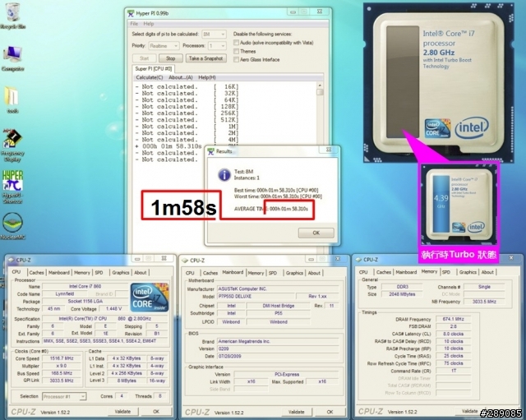526x420 pixels.
Task: Enable the Audio service checkbox
Action: (237, 43)
